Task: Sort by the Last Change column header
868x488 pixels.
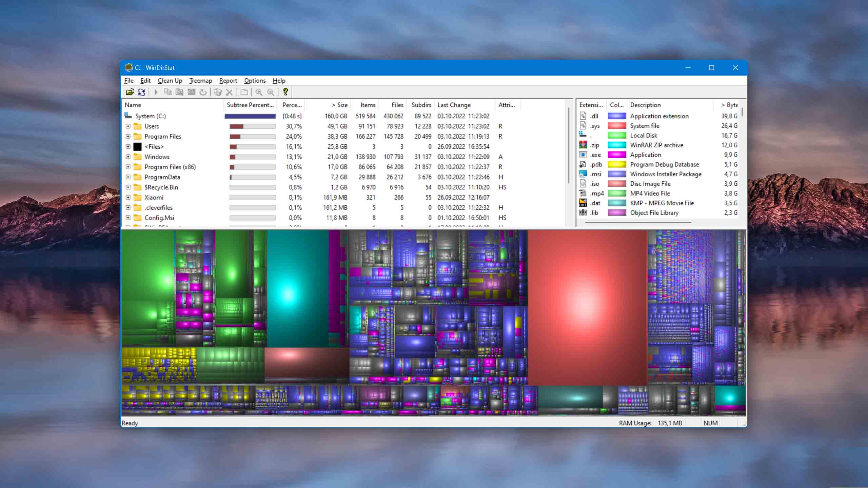Action: point(465,105)
